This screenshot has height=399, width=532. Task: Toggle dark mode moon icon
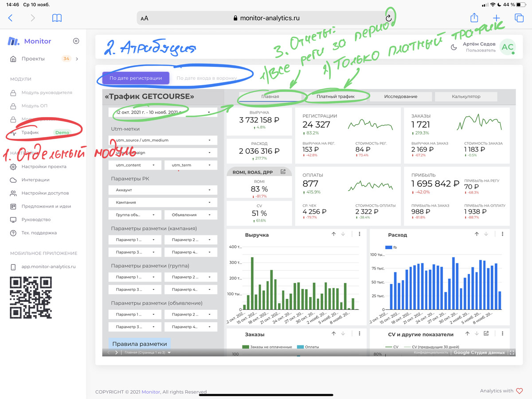454,47
